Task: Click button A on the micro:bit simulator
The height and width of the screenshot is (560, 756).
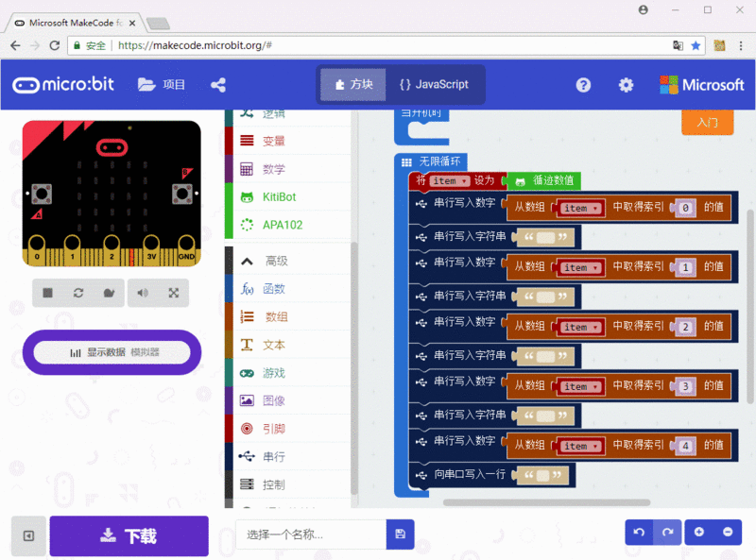Action: 42,194
